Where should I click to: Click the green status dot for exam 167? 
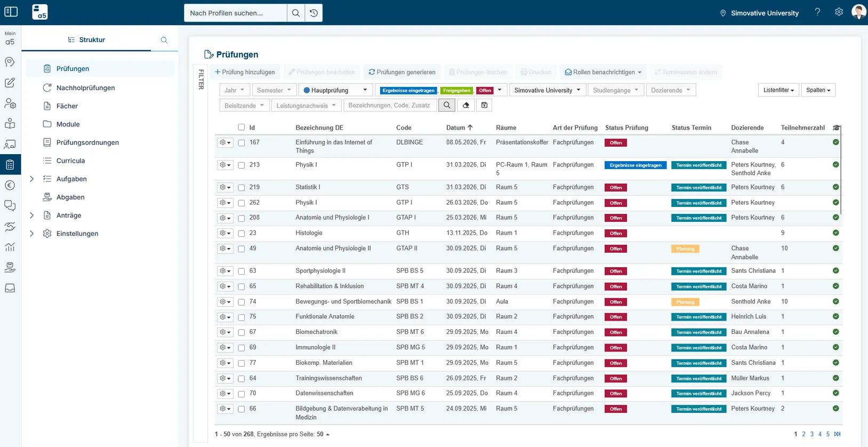(836, 142)
